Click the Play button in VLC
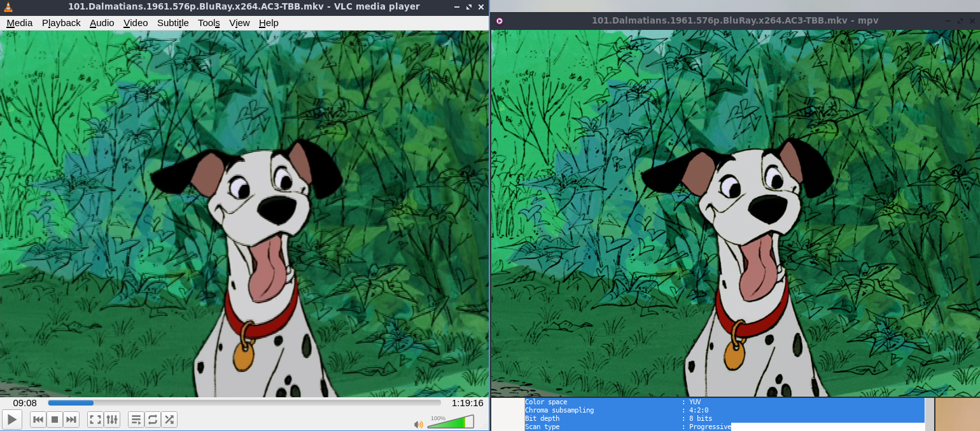 point(12,420)
